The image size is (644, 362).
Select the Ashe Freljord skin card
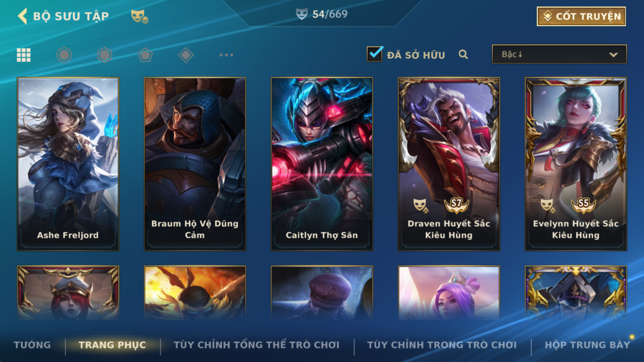[x=68, y=164]
